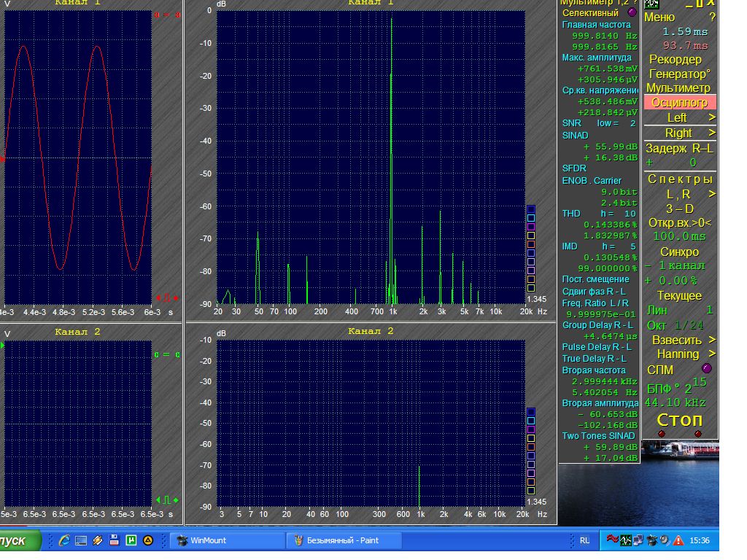Image resolution: width=747 pixels, height=560 pixels.
Task: Open the Right channel submenu
Action: [678, 133]
